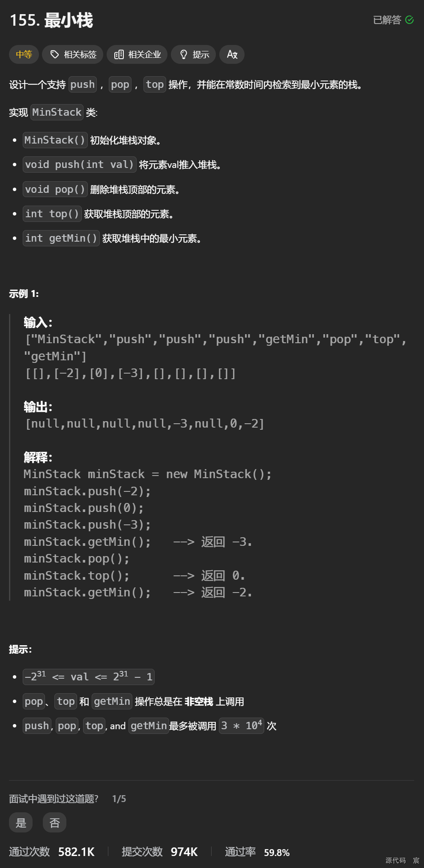Click the 通过率 59.8% statistic
Image resolution: width=424 pixels, height=868 pixels.
(x=257, y=852)
